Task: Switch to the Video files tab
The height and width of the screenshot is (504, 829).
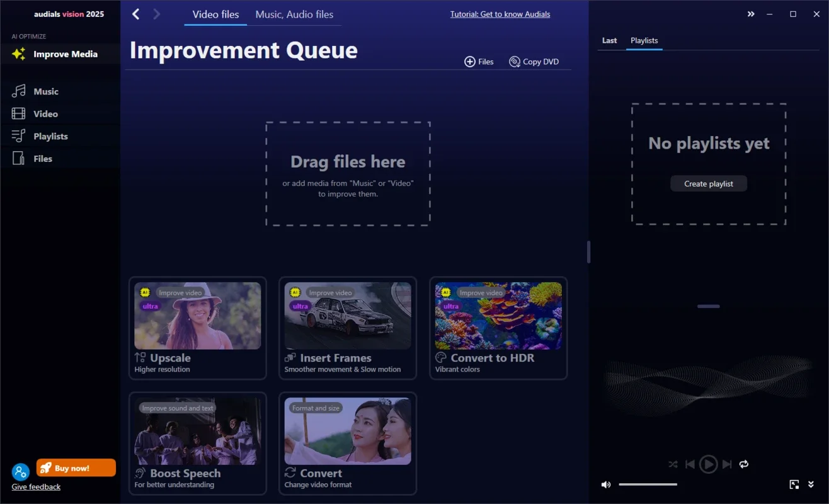Action: (215, 14)
